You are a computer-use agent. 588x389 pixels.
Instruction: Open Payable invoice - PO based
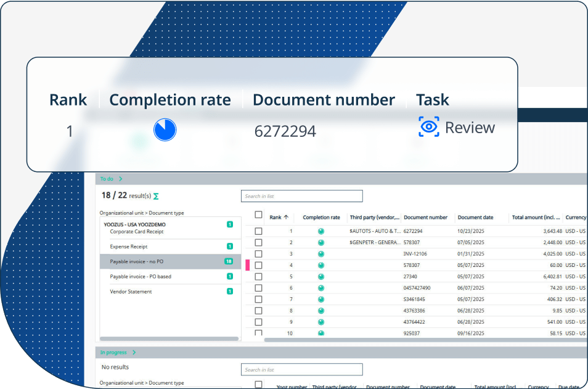click(x=141, y=276)
